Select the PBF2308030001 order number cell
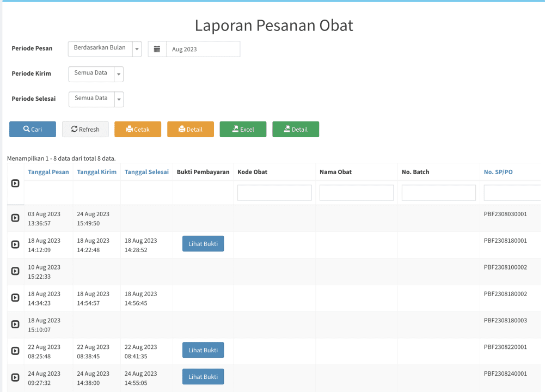Viewport: 545px width, 392px height. (505, 214)
